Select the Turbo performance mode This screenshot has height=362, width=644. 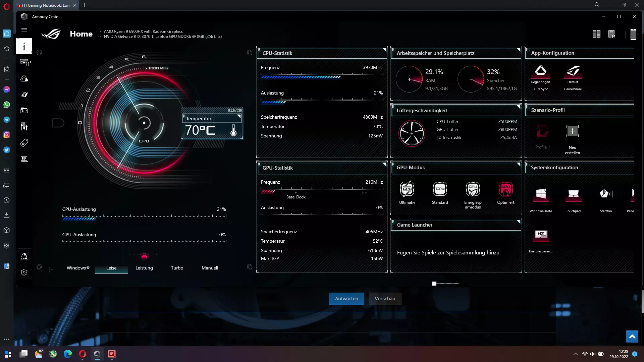177,268
